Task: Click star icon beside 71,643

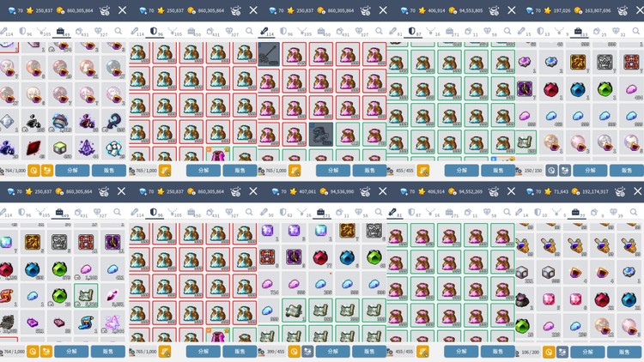Action: click(548, 191)
